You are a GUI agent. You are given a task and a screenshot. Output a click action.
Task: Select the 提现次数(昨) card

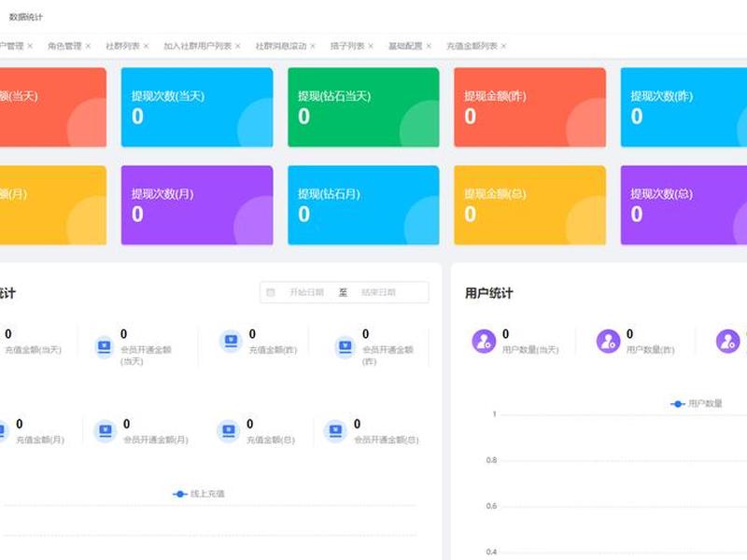pyautogui.click(x=684, y=107)
